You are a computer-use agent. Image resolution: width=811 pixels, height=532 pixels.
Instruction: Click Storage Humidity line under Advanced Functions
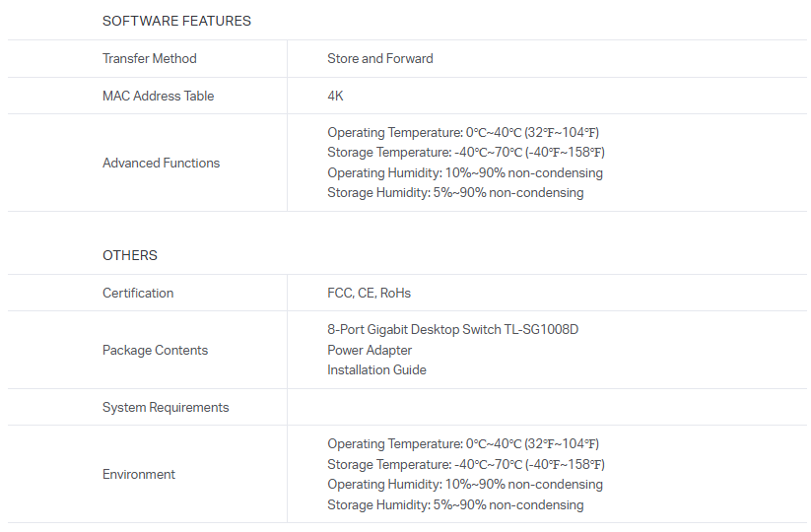point(455,192)
